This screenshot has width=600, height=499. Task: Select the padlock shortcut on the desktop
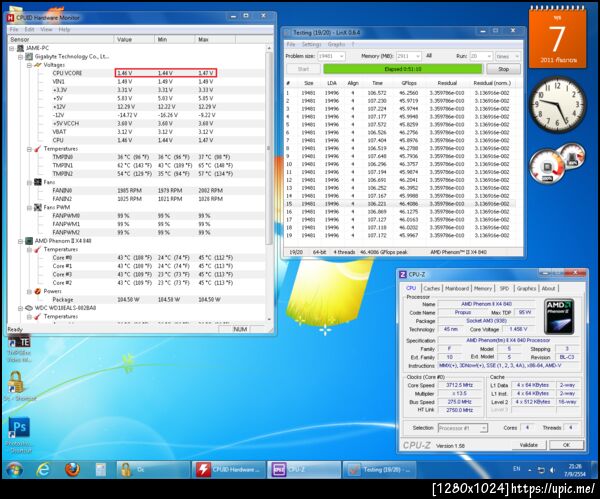[17, 386]
